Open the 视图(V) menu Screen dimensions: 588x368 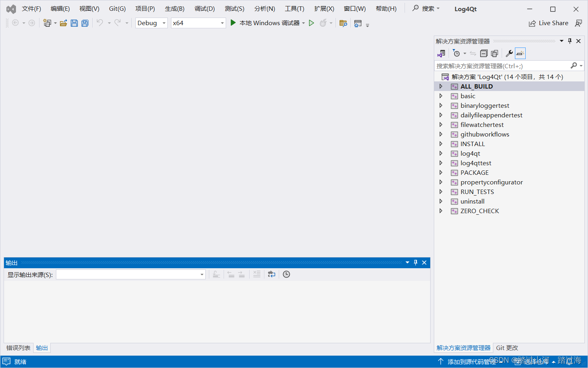click(x=89, y=9)
